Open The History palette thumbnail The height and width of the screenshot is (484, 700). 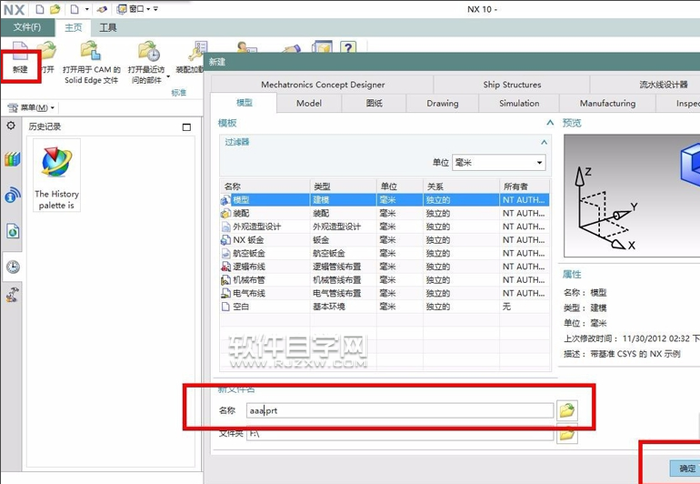[x=56, y=175]
